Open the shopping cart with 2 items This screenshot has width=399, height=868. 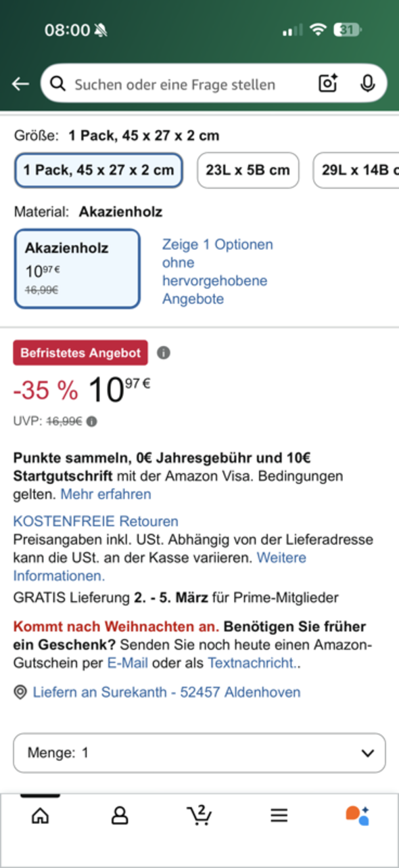(199, 815)
